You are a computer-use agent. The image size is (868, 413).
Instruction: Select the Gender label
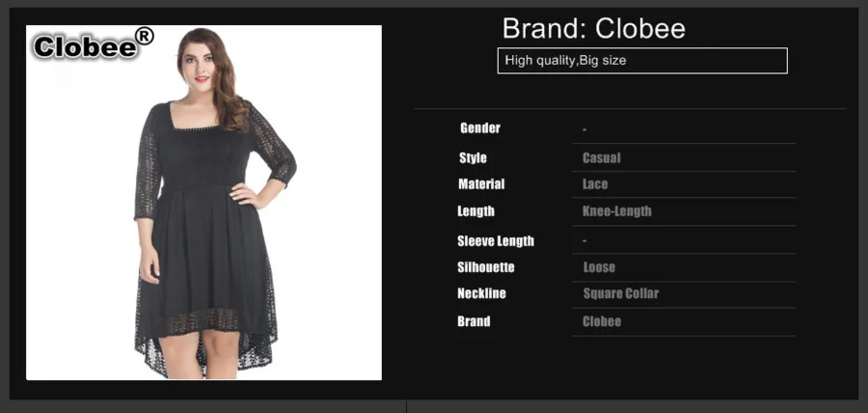click(480, 128)
